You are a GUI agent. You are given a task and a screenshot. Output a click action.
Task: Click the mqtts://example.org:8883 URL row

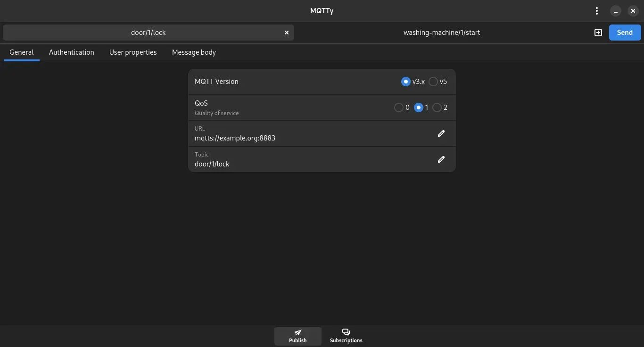tap(311, 133)
